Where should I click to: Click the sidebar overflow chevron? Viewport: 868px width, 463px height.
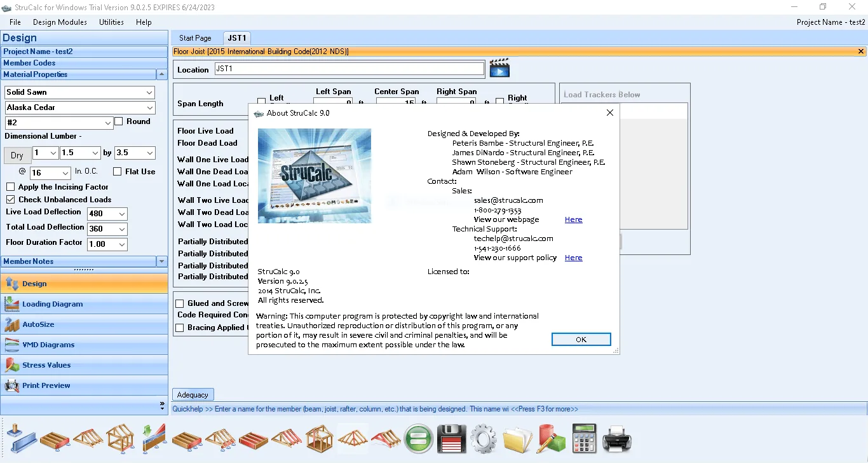tap(162, 404)
